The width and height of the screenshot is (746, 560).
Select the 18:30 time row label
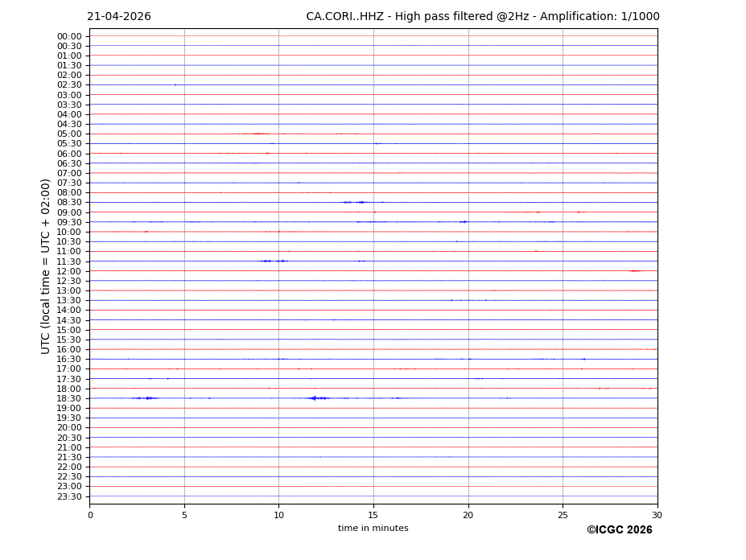[x=69, y=398]
